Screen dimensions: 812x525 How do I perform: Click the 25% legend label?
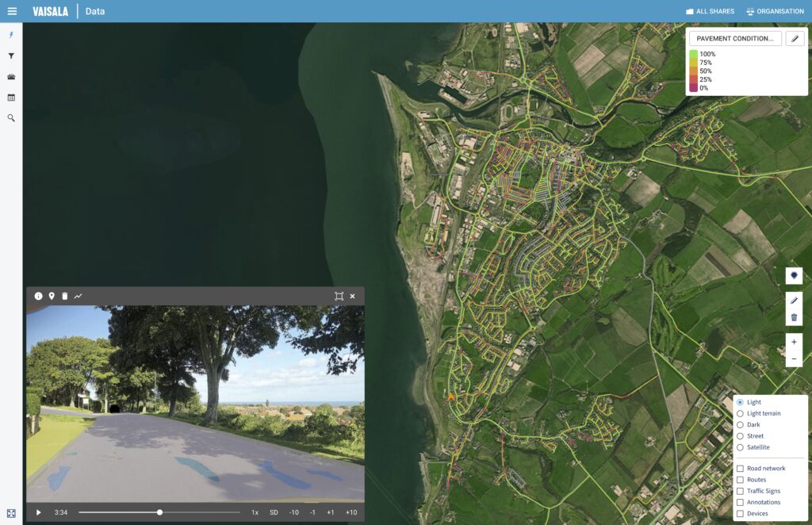(706, 80)
